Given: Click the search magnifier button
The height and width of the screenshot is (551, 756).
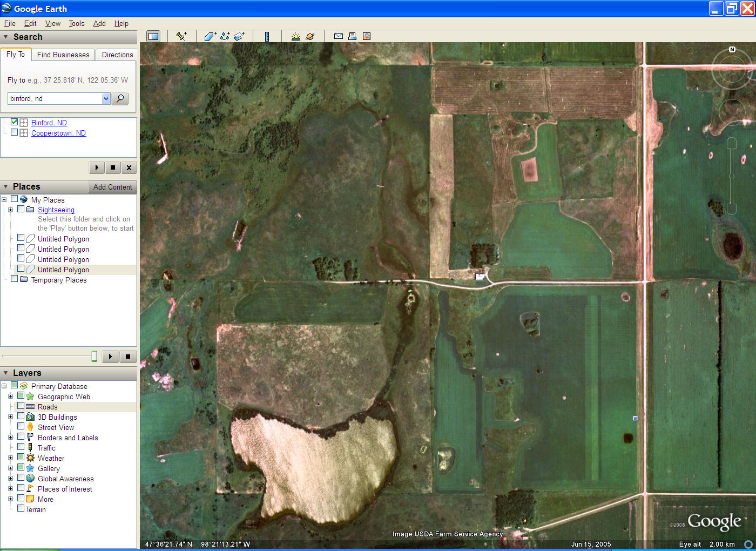Looking at the screenshot, I should click(x=120, y=98).
